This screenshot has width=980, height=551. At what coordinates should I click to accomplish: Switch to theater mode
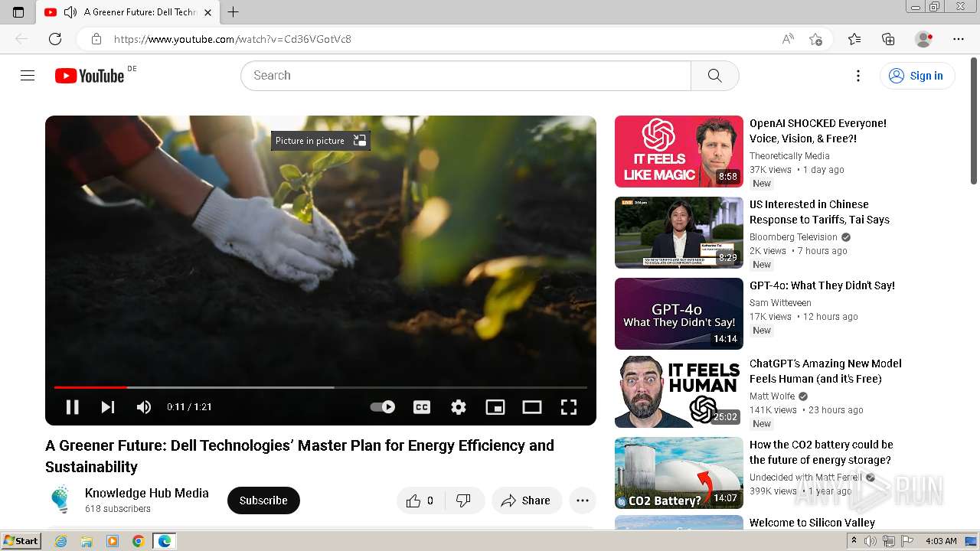click(x=532, y=407)
